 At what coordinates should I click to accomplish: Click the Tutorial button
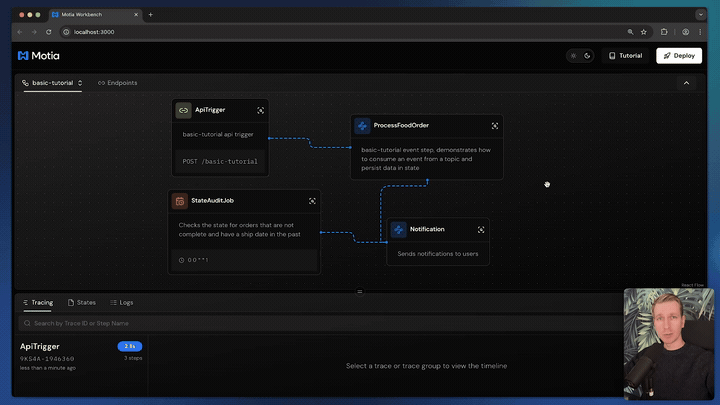625,56
